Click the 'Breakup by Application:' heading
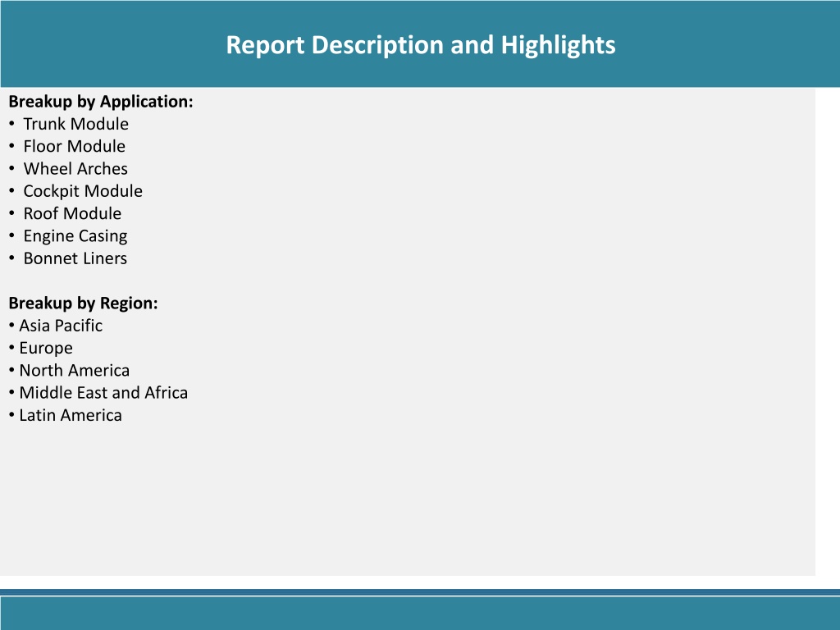Image resolution: width=840 pixels, height=630 pixels. (101, 102)
